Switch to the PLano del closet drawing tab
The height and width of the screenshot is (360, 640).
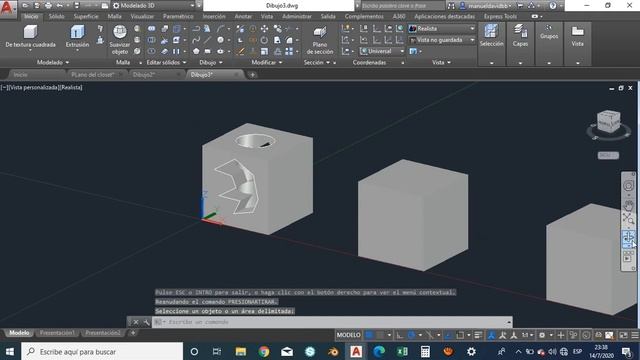tap(92, 75)
